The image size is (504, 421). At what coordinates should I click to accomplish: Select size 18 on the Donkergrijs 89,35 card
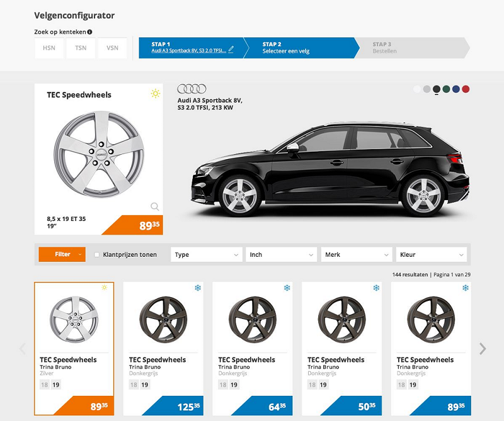click(x=401, y=385)
